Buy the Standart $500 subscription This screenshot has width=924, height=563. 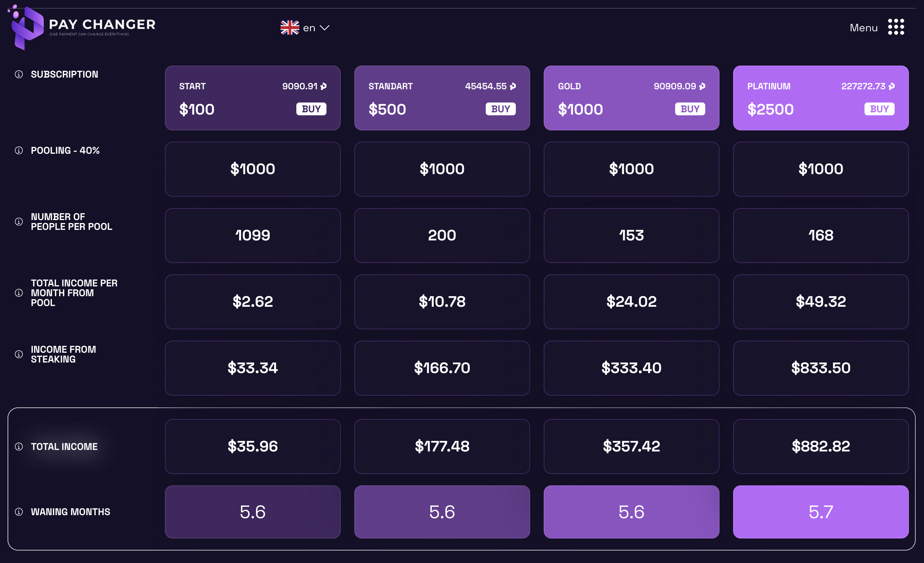(x=500, y=109)
